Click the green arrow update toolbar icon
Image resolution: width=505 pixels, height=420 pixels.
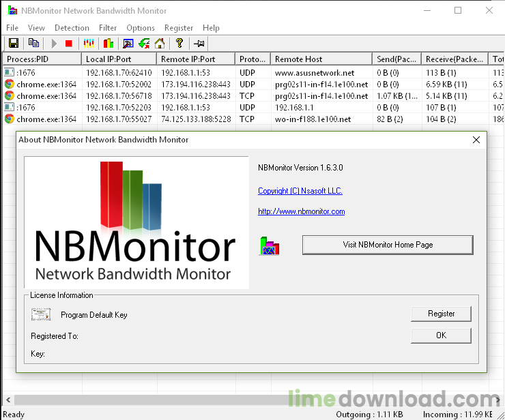pos(144,43)
